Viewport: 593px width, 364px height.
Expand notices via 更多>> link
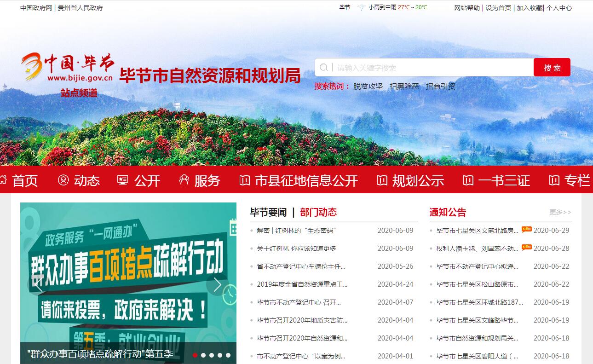[x=560, y=212]
